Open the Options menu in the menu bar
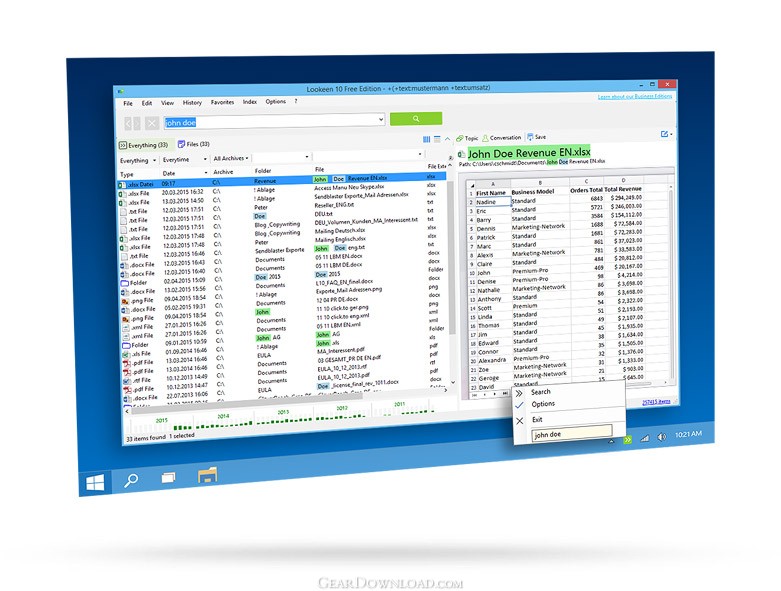781x591 pixels. pos(275,102)
